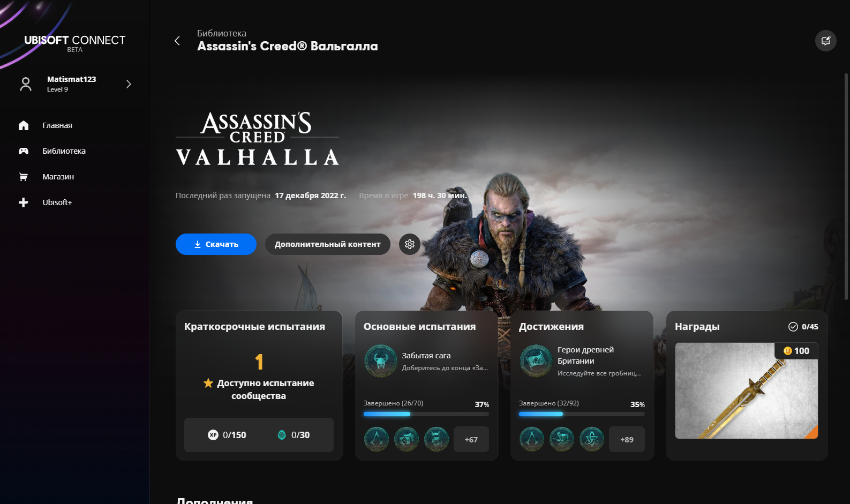Click the Скачать download button
The height and width of the screenshot is (504, 850).
pyautogui.click(x=216, y=244)
